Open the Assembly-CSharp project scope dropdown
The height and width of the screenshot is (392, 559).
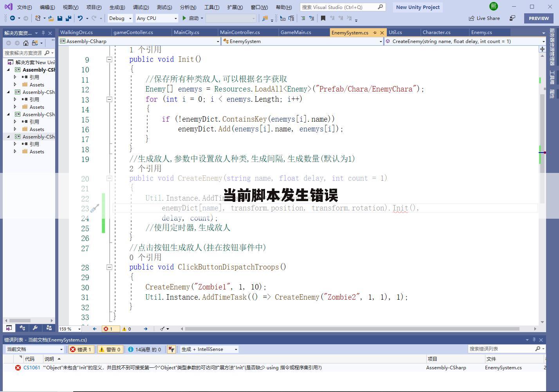[x=139, y=41]
